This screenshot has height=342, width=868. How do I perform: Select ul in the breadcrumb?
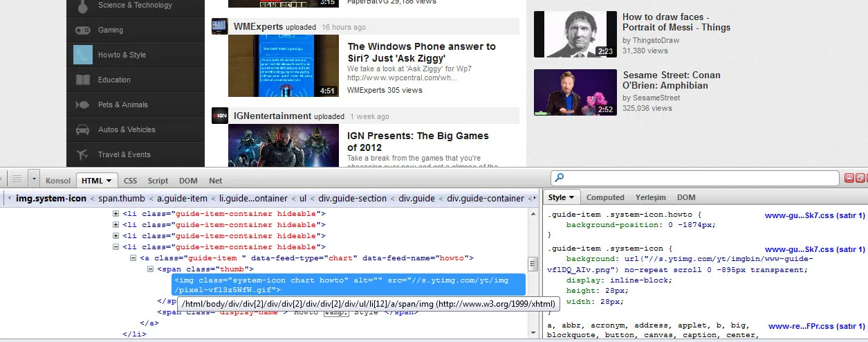tap(303, 198)
